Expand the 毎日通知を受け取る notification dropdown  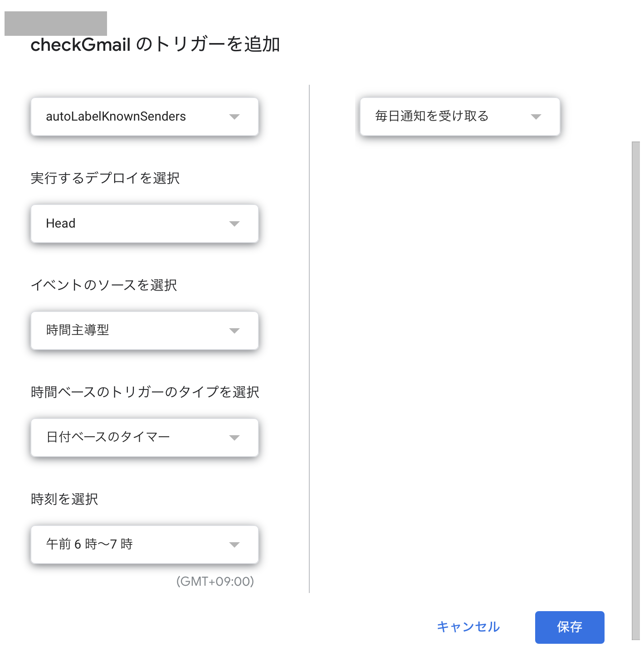(x=459, y=117)
